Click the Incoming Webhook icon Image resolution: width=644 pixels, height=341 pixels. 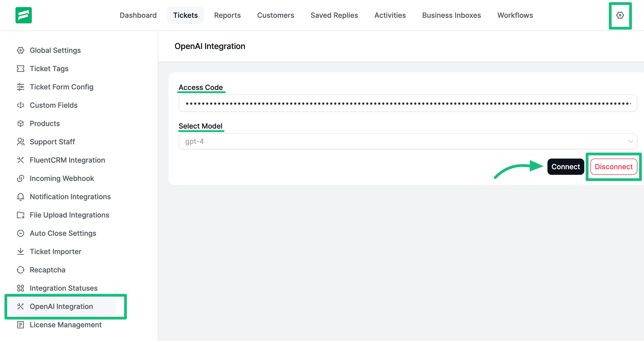tap(21, 178)
